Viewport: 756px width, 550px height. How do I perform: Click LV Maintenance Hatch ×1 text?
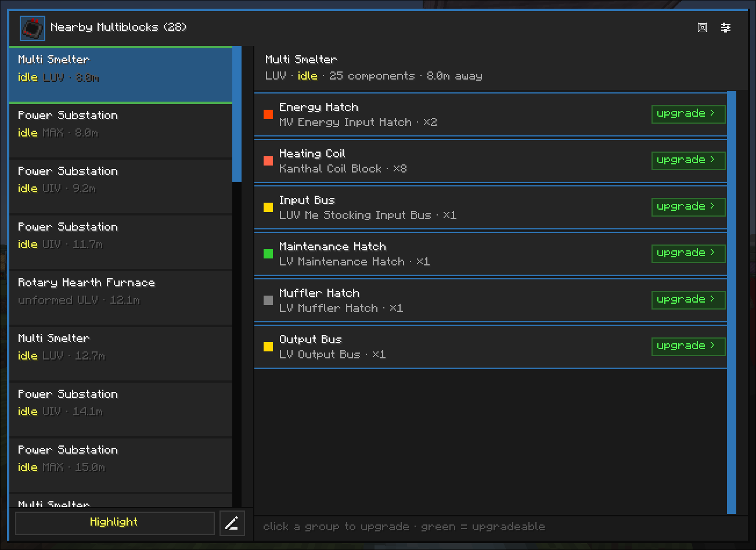pos(355,262)
